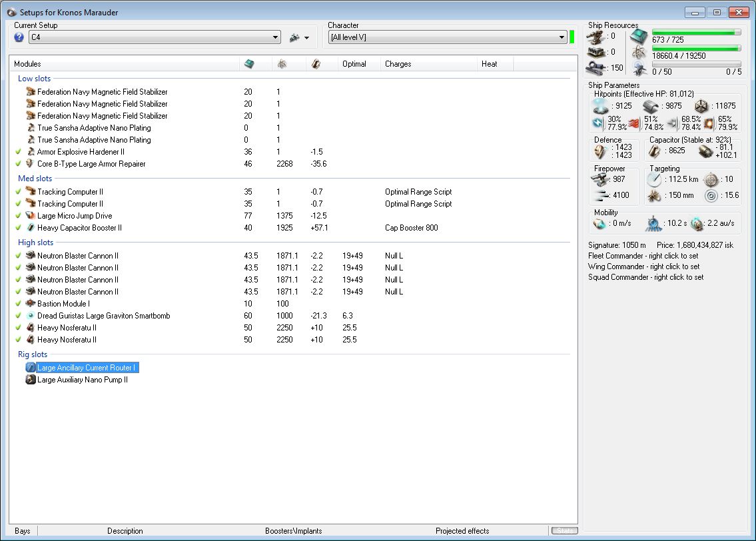The height and width of the screenshot is (541, 756).
Task: Click the Price 1,680,434,827 isk text
Action: tap(695, 245)
